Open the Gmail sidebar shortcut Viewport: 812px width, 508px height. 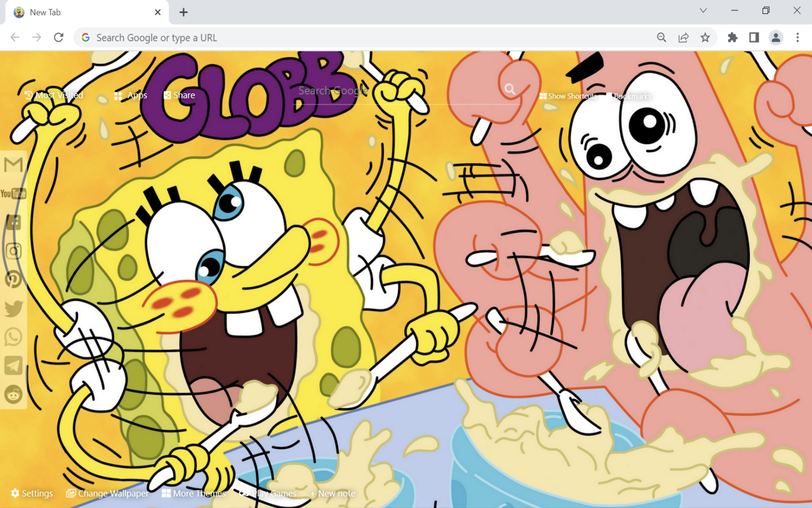coord(13,165)
